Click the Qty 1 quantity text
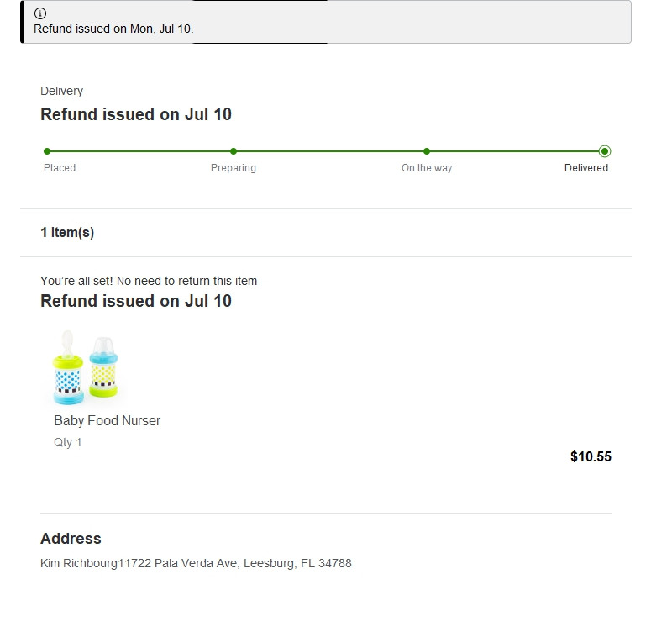672x627 pixels. (x=68, y=442)
